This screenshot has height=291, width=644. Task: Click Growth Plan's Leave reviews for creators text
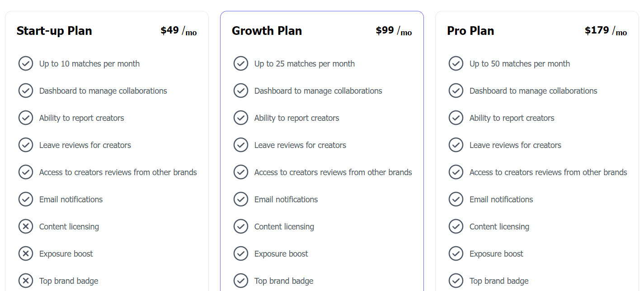pyautogui.click(x=300, y=145)
